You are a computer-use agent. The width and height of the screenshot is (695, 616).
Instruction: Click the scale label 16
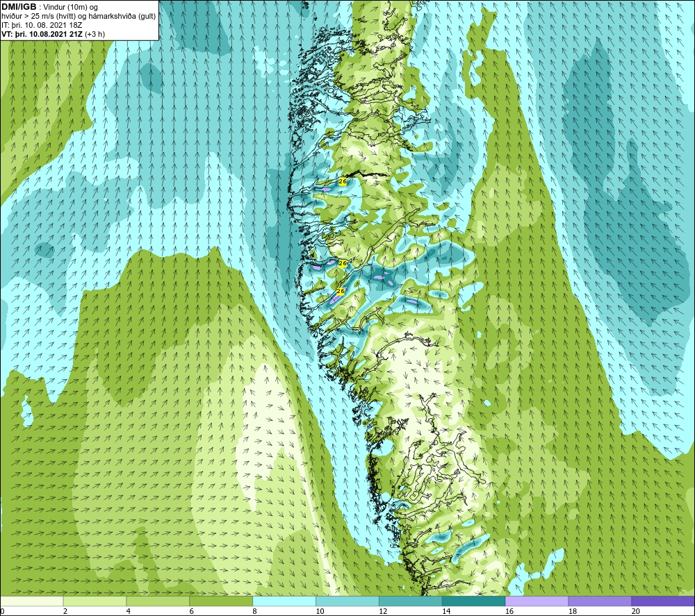[x=509, y=611]
